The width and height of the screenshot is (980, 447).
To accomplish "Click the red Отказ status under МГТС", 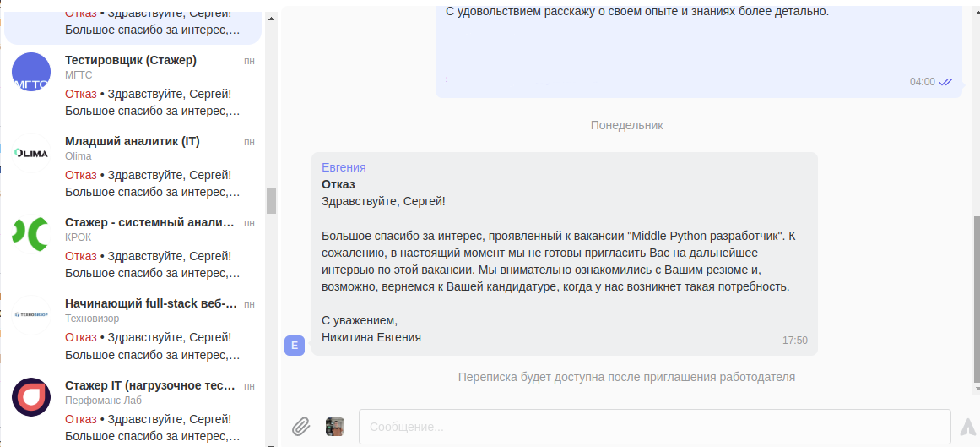I will click(81, 95).
